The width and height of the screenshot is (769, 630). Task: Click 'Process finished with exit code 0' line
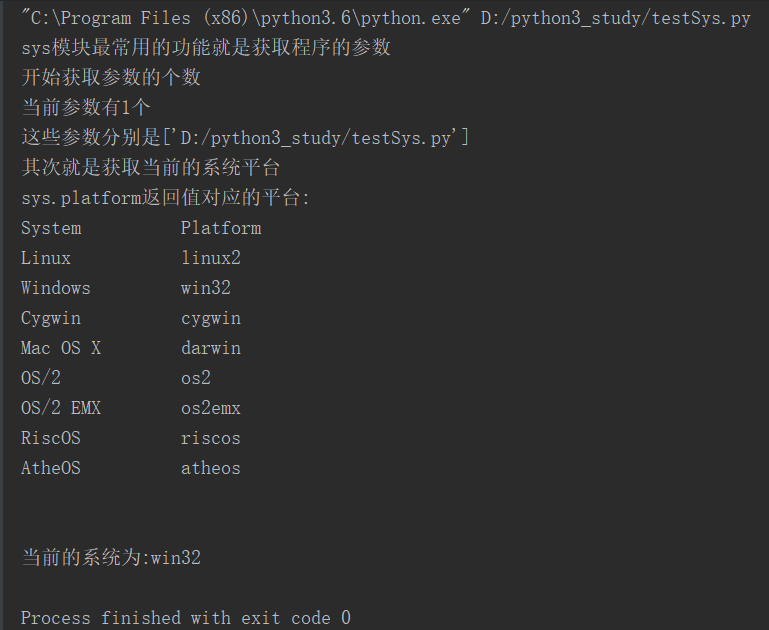click(186, 618)
